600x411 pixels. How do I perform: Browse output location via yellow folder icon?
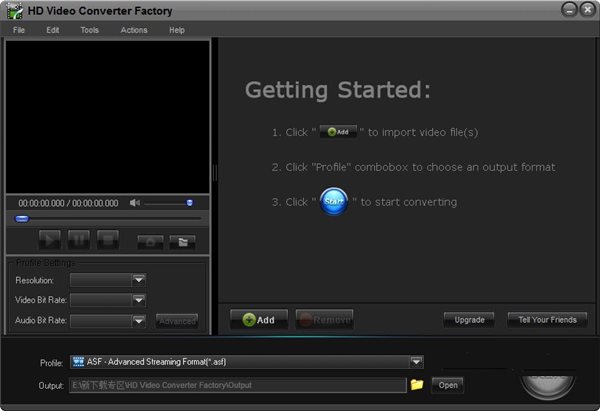click(x=417, y=385)
